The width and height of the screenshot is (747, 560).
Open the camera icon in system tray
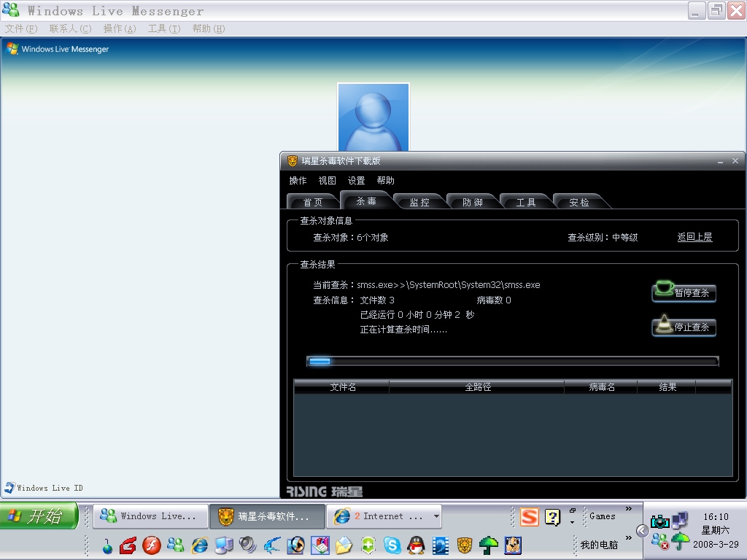659,522
